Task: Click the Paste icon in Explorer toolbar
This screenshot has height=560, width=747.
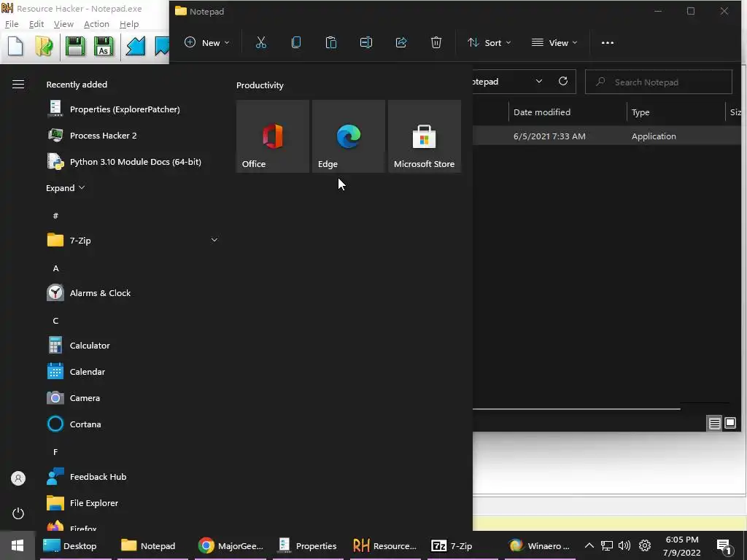Action: 331,42
